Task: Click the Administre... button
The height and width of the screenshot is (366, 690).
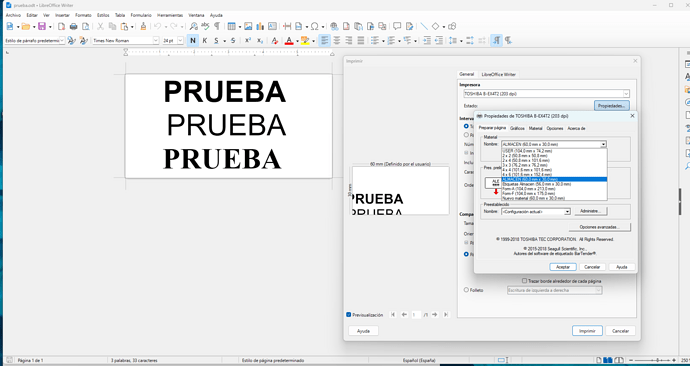Action: click(x=591, y=212)
